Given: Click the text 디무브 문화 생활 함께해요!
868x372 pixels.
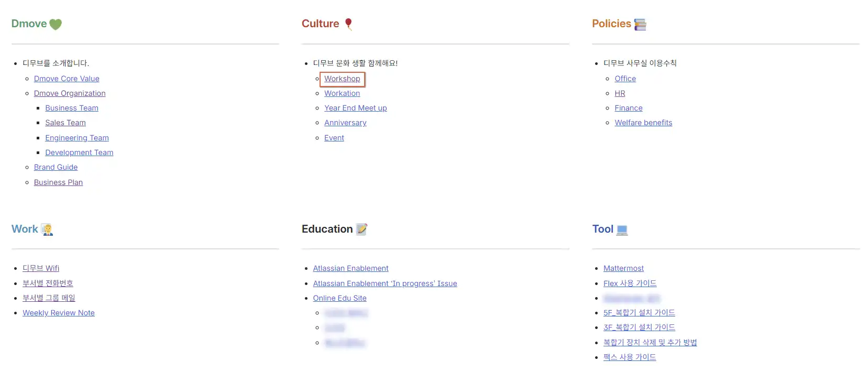Looking at the screenshot, I should pos(355,63).
